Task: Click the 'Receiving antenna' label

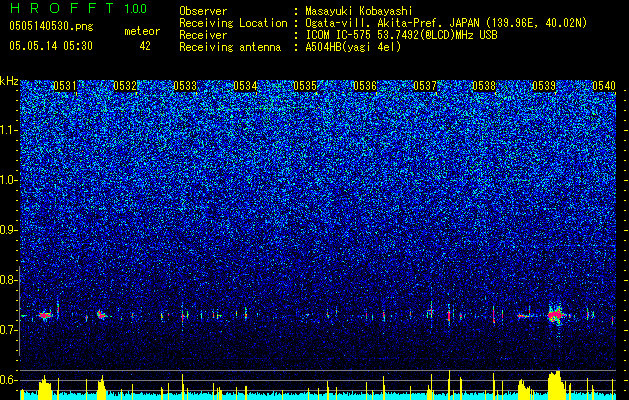Action: tap(230, 47)
